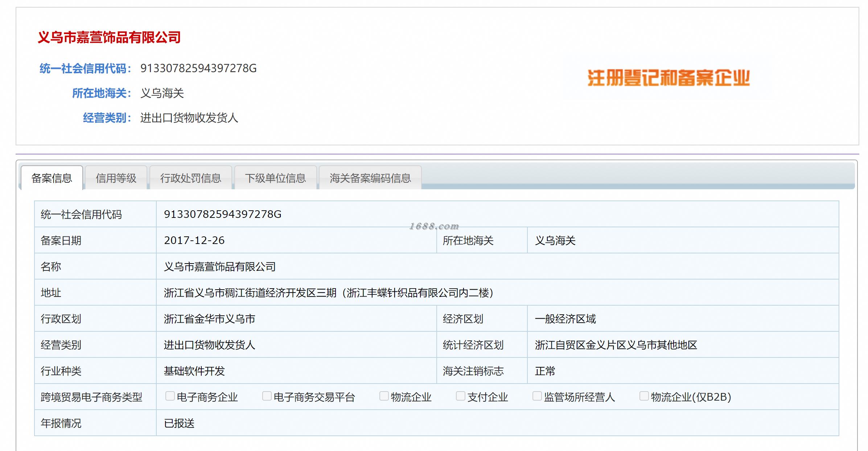Screen dimensions: 868x451
Task: Click the 已报送 annual report status
Action: (179, 423)
